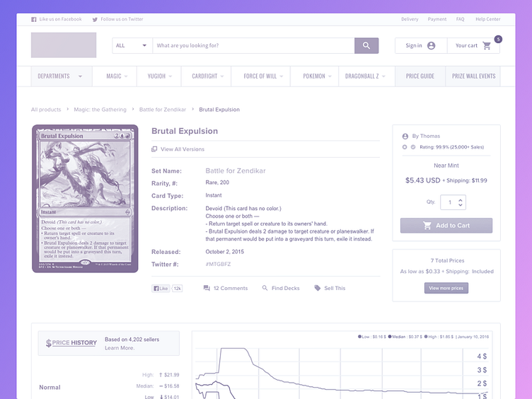Click the cart item count badge
The image size is (532, 399).
click(x=498, y=39)
